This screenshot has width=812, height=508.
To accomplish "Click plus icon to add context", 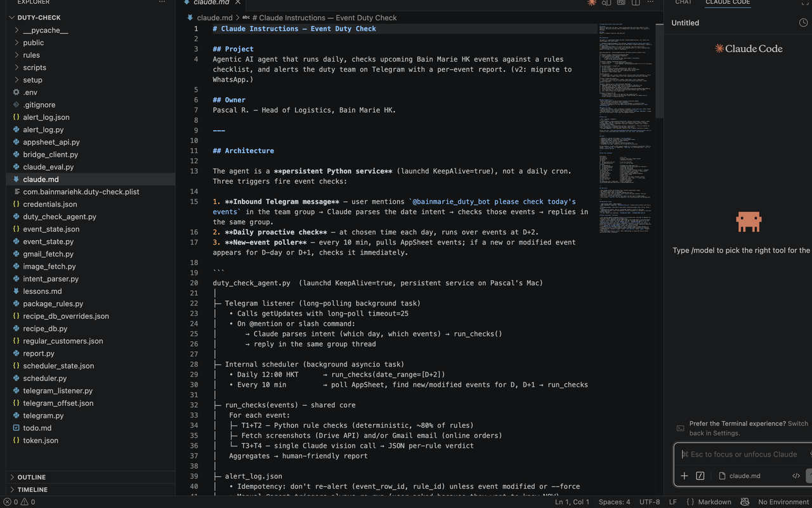I will coord(684,476).
